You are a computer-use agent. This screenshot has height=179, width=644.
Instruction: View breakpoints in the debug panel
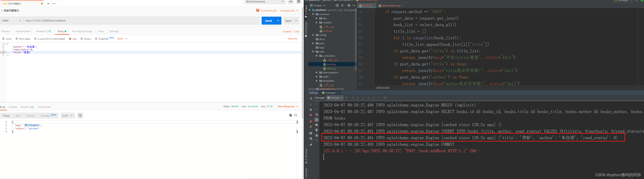tap(311, 122)
